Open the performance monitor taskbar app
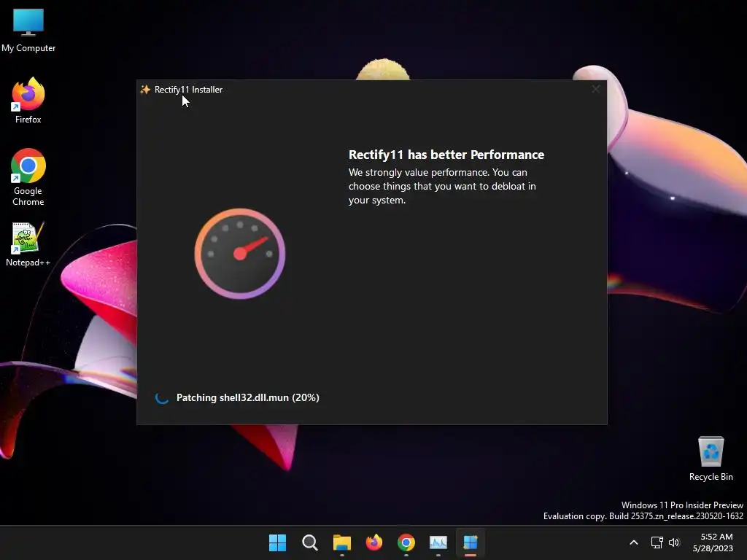 point(438,542)
